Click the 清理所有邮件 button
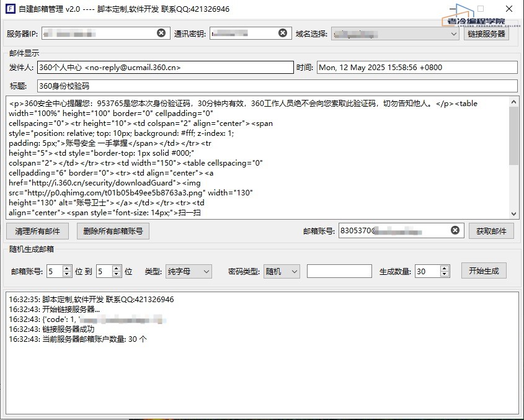 coord(37,231)
